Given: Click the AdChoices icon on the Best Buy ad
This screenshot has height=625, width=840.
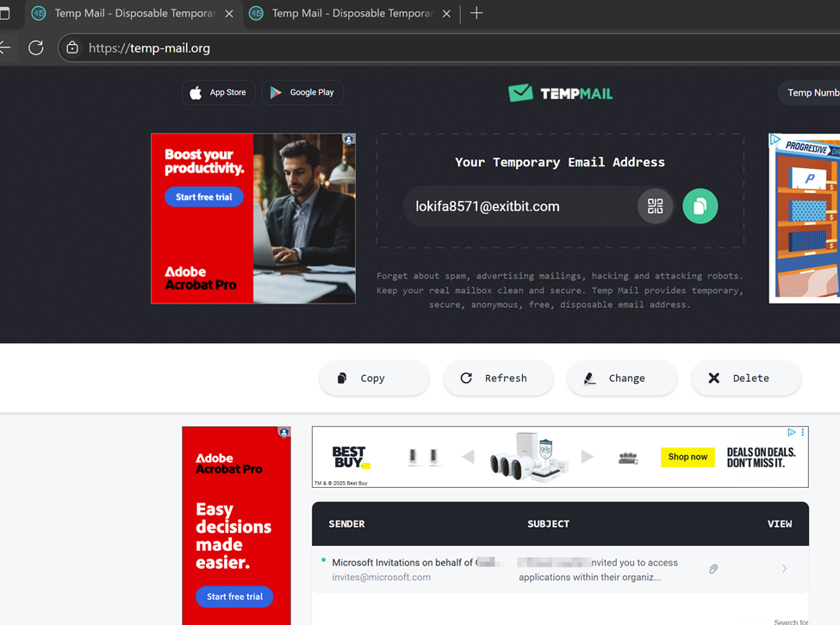Looking at the screenshot, I should 791,432.
